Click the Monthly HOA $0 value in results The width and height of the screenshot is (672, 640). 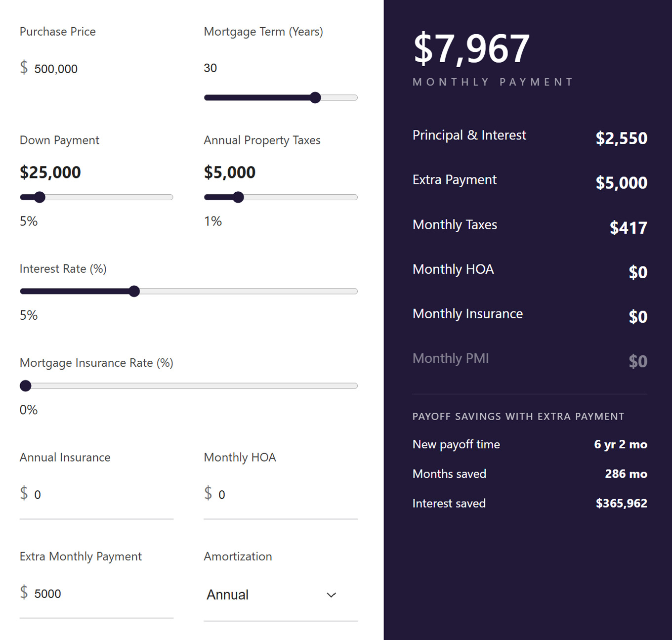[638, 272]
